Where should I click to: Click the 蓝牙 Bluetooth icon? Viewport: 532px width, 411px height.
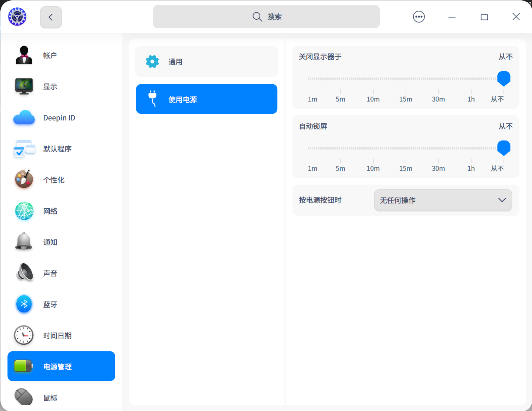[x=24, y=304]
